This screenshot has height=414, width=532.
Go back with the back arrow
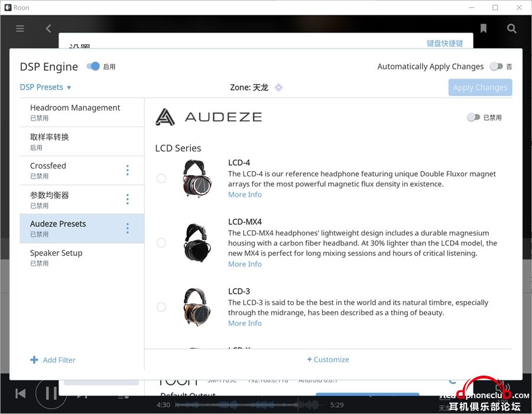tap(48, 28)
